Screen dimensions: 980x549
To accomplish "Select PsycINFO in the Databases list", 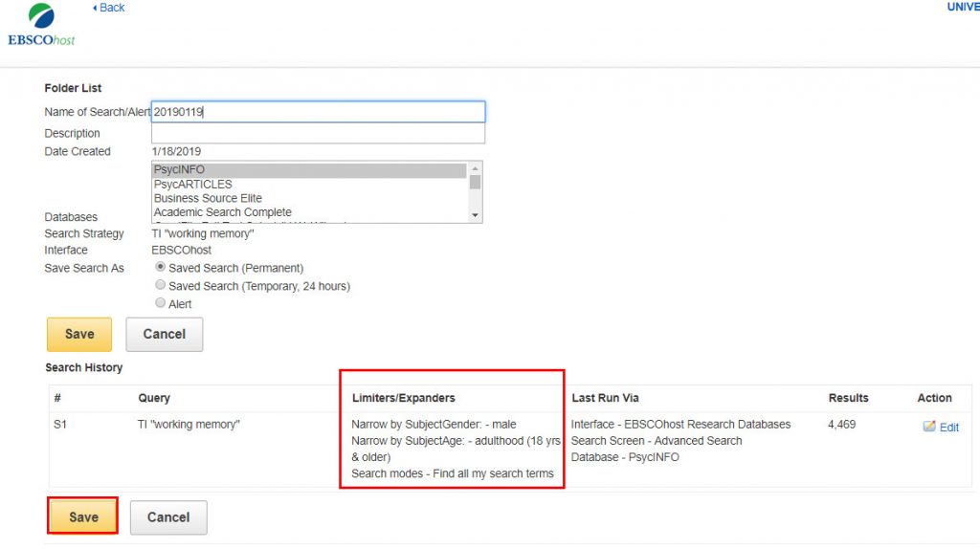I will [309, 170].
